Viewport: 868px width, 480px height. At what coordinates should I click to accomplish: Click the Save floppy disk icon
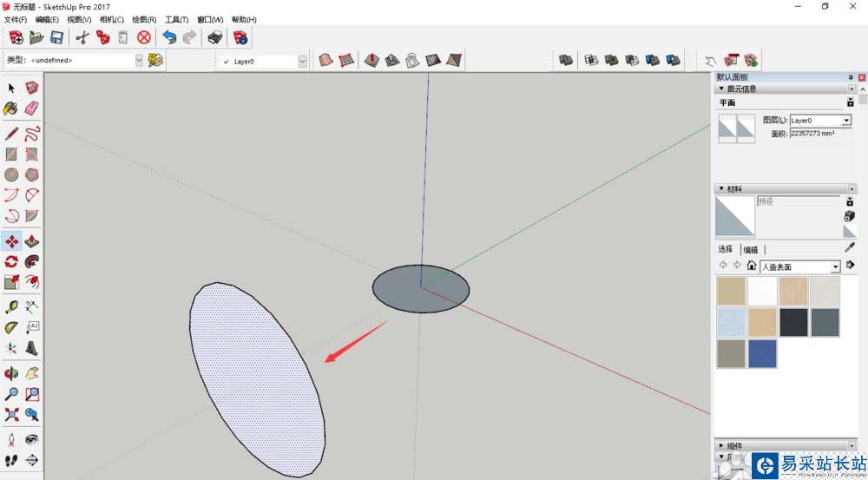click(x=56, y=37)
